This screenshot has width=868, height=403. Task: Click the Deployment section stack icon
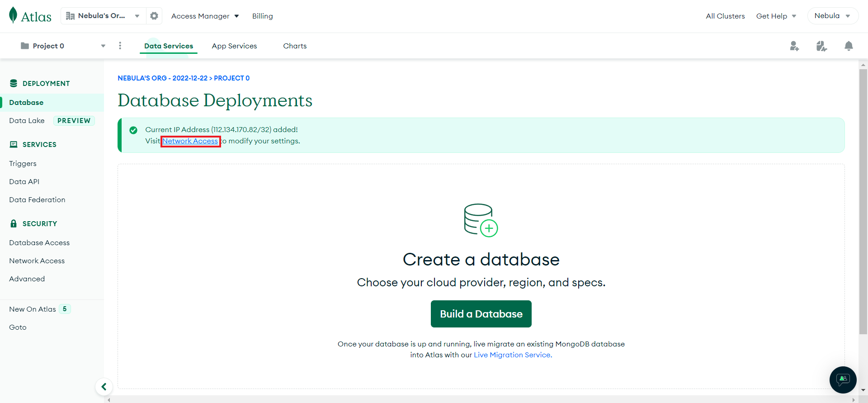[x=14, y=83]
